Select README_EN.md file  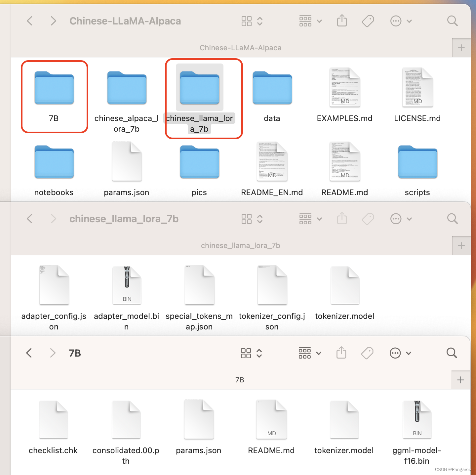click(x=272, y=161)
